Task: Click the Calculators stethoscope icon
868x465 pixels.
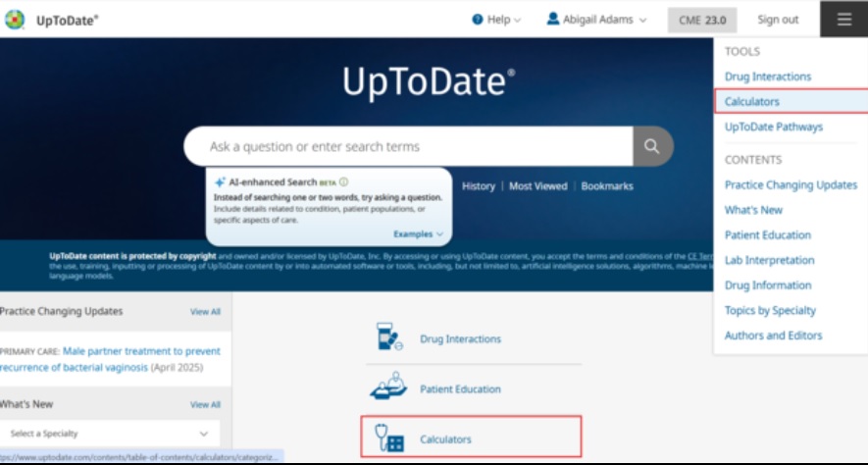Action: (389, 439)
